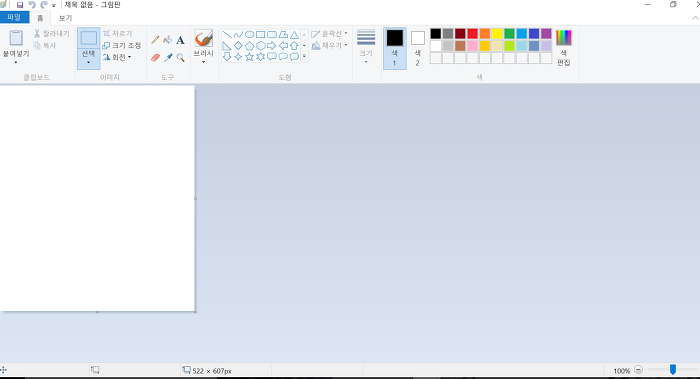The image size is (700, 379).
Task: Click the Crop (자르기) button
Action: (117, 33)
